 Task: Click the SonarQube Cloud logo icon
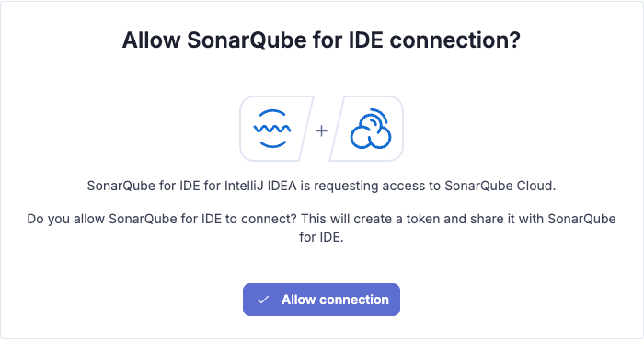tap(371, 129)
